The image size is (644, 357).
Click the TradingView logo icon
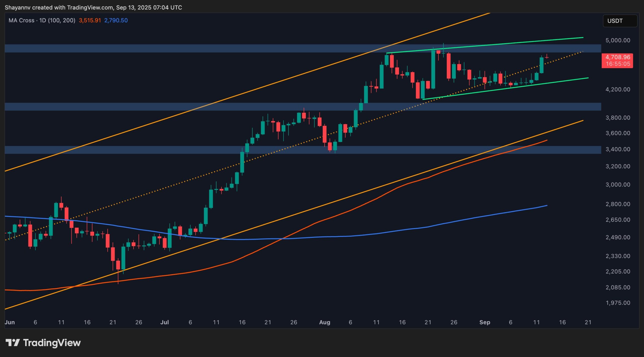pyautogui.click(x=13, y=343)
